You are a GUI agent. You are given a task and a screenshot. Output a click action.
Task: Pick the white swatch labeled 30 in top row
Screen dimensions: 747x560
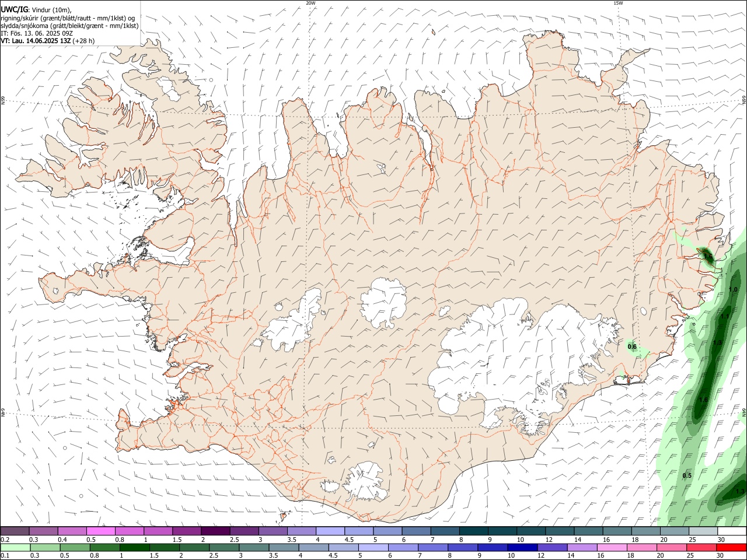732,531
